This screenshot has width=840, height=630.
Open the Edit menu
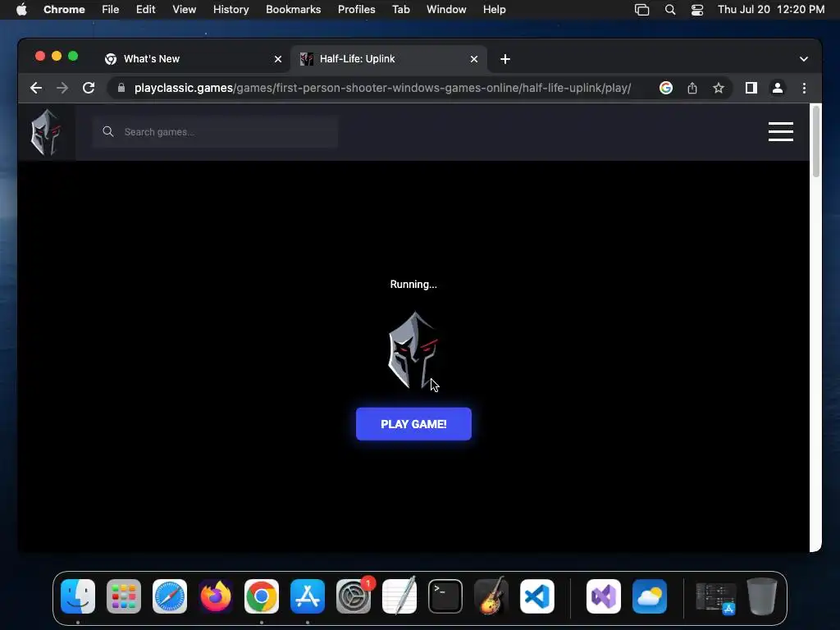pyautogui.click(x=146, y=10)
